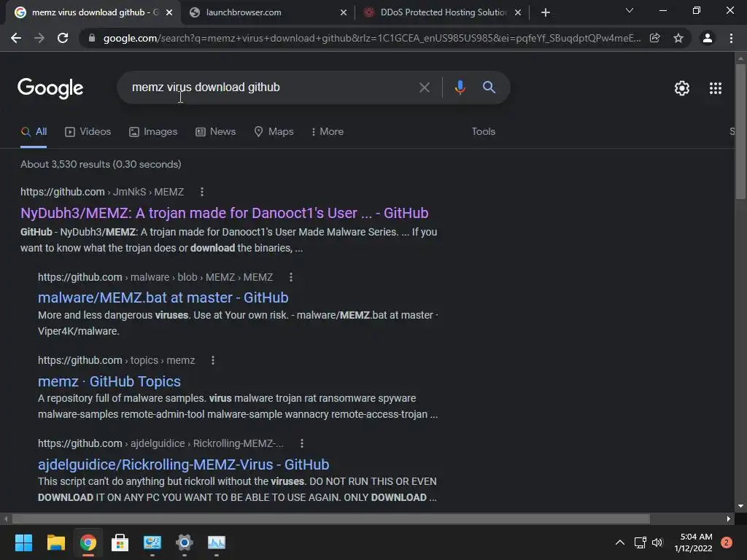The width and height of the screenshot is (747, 560).
Task: Click the address bar URL
Action: [x=371, y=38]
